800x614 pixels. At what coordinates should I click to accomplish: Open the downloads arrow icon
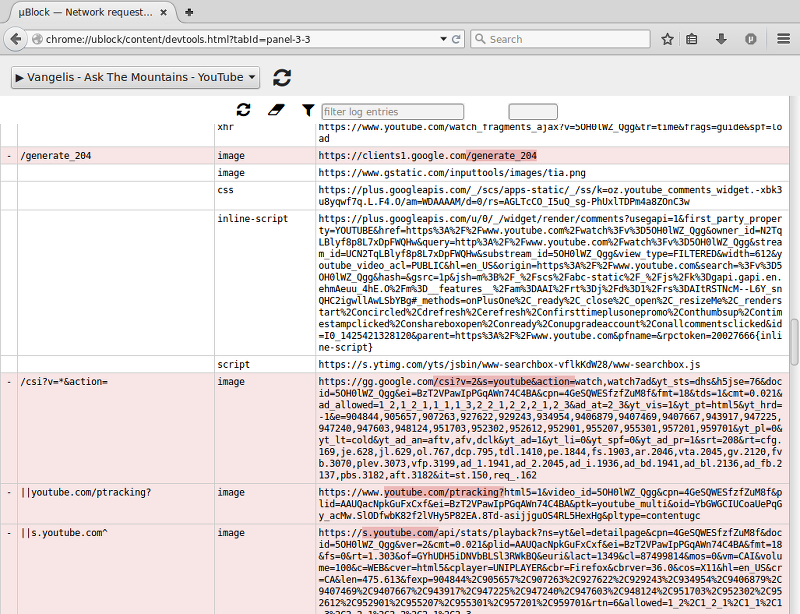coord(721,39)
